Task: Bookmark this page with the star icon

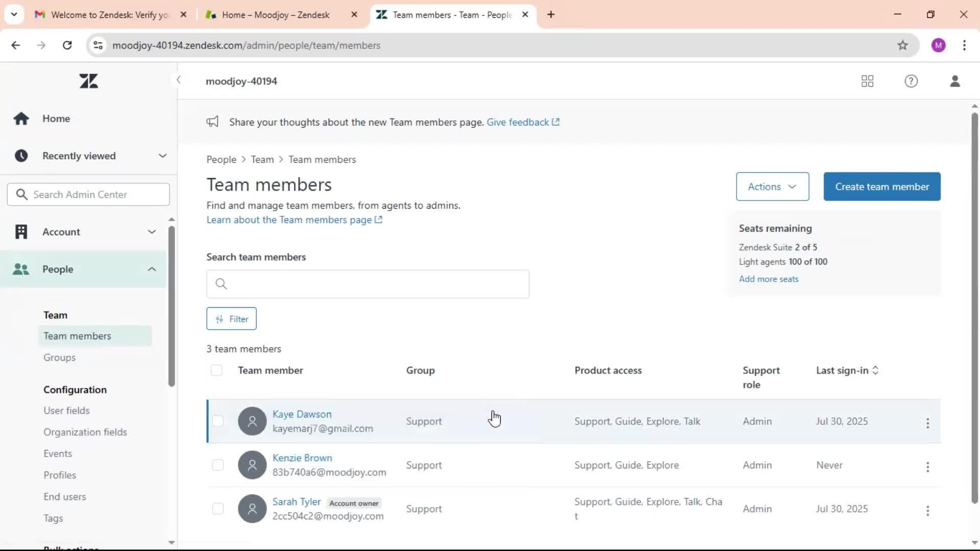Action: click(902, 45)
